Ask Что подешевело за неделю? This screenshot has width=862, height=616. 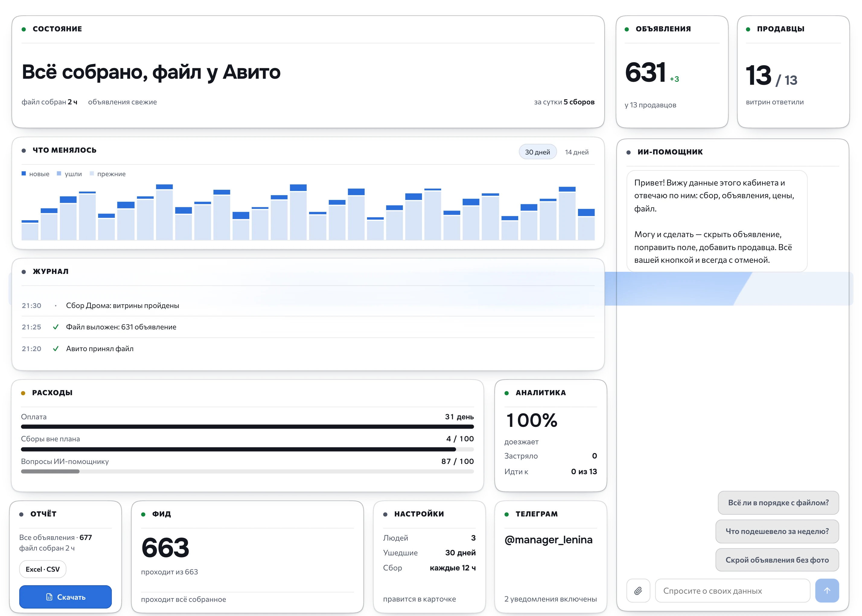[777, 531]
